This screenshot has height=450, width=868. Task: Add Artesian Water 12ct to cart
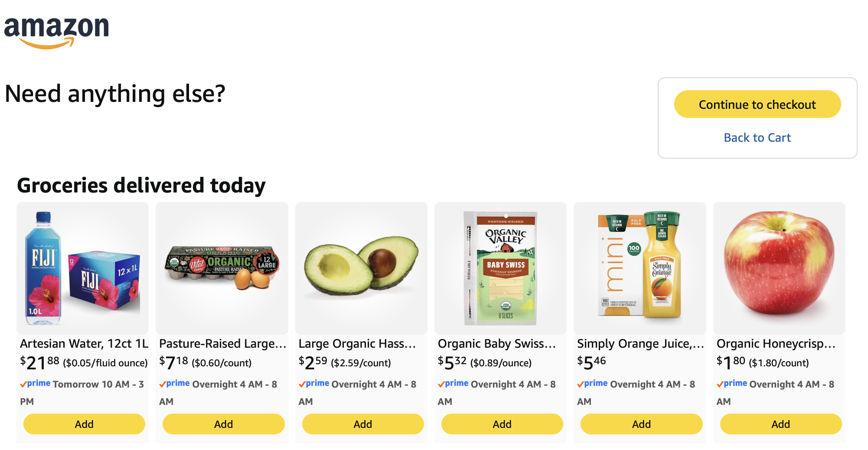[84, 424]
